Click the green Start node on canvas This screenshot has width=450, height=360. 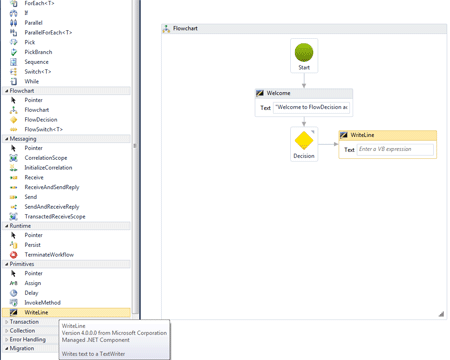pyautogui.click(x=304, y=53)
